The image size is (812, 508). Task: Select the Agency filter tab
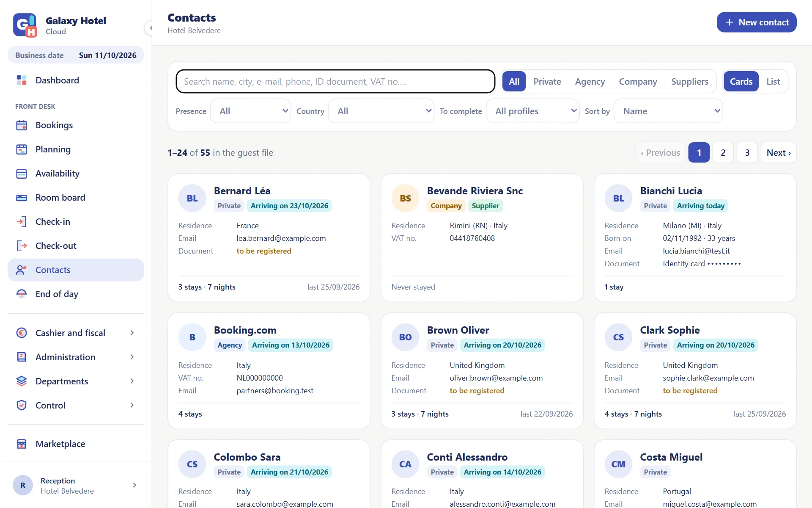pyautogui.click(x=590, y=81)
